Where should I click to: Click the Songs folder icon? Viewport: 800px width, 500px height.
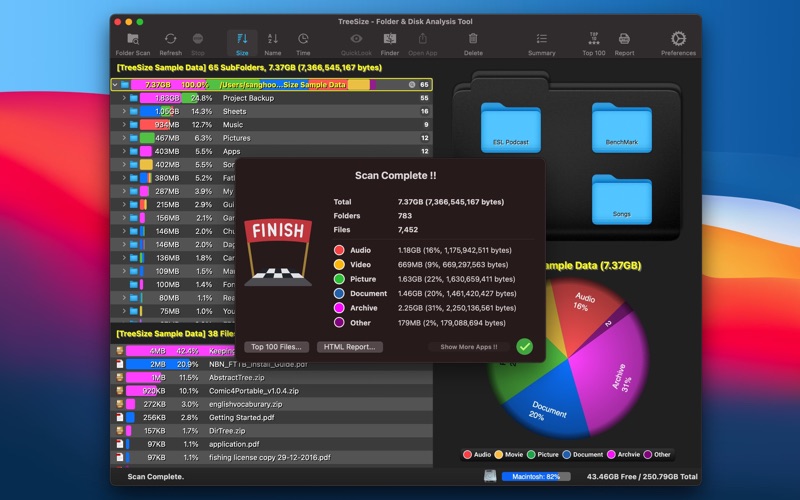(x=621, y=199)
